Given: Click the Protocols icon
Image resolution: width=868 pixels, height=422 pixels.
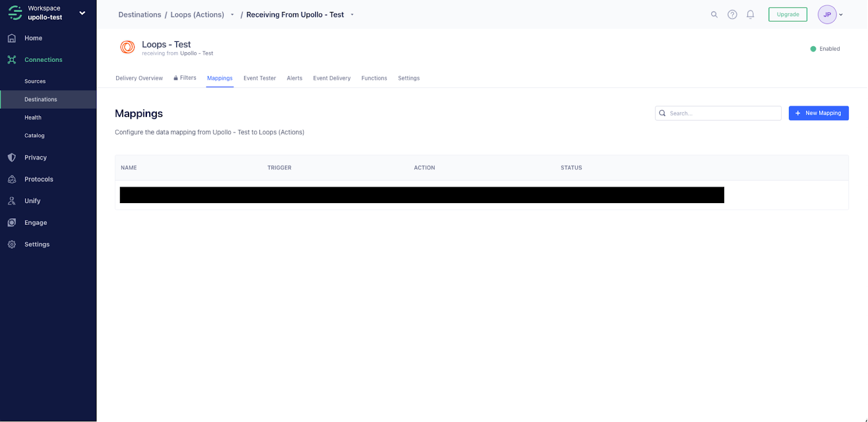Looking at the screenshot, I should pos(12,179).
